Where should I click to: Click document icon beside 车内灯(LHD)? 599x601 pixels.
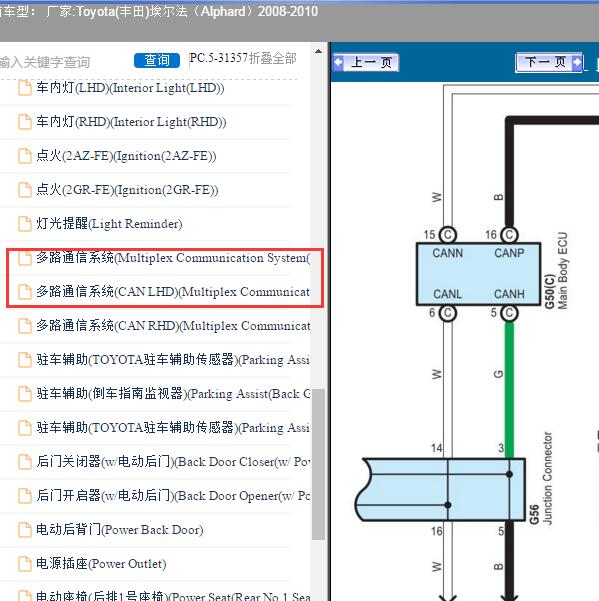(x=25, y=88)
